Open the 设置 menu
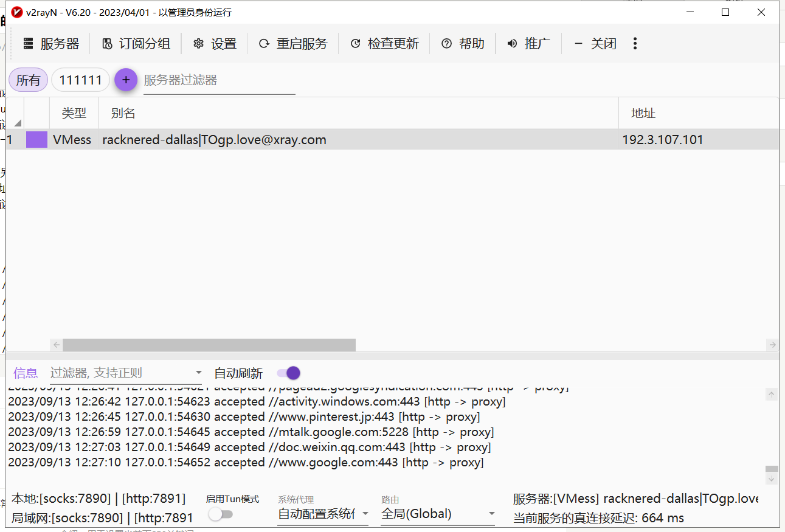 tap(215, 44)
